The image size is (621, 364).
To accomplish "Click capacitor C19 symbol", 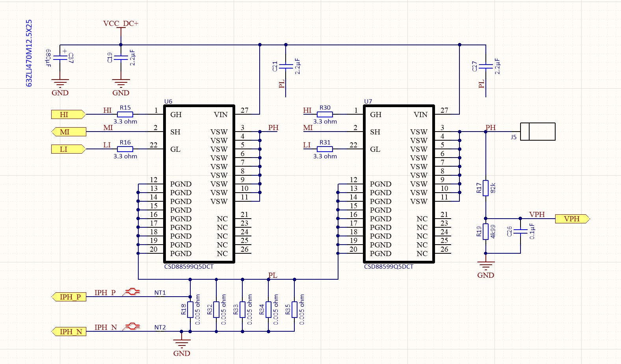I will [121, 58].
